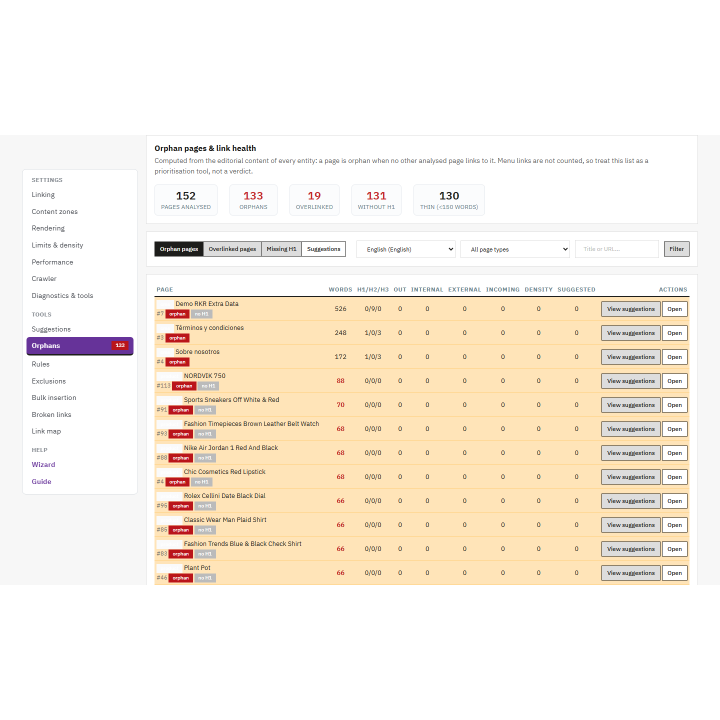Select the Orphans sidebar item
The image size is (720, 720).
click(x=80, y=346)
